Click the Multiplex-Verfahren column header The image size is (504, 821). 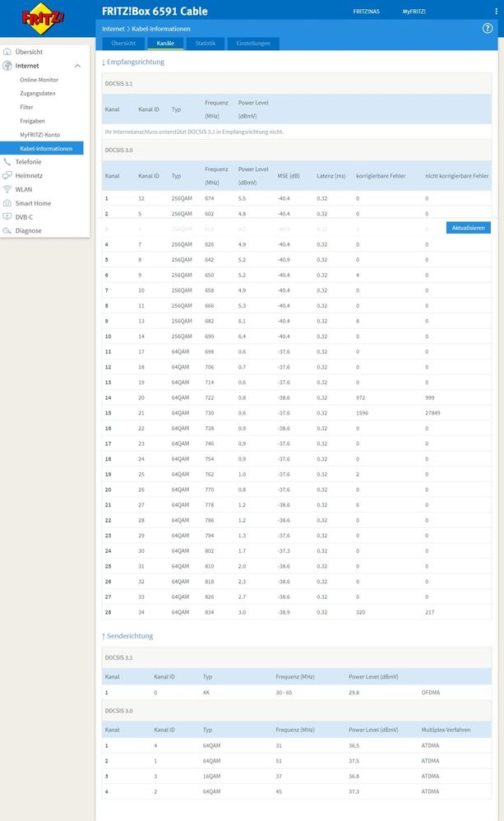point(446,730)
